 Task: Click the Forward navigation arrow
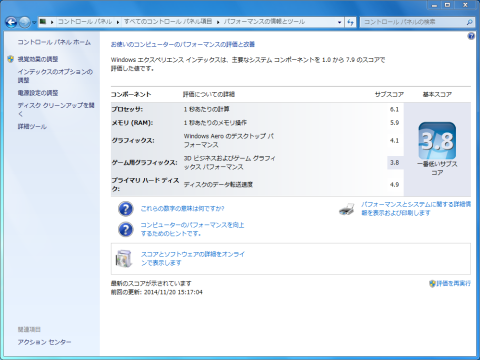point(25,22)
